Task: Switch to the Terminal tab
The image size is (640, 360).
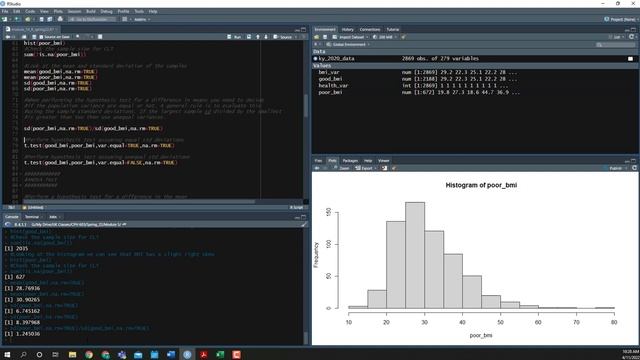Action: coord(32,217)
